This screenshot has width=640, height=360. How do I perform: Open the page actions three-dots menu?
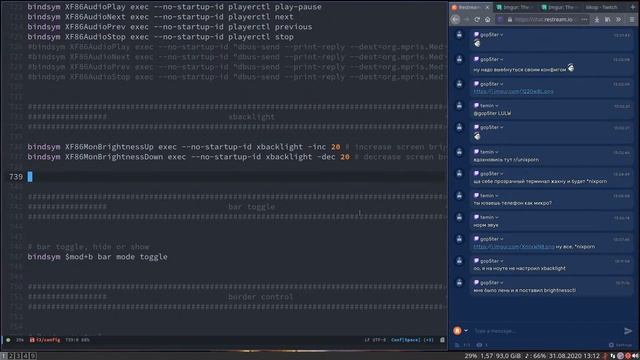(584, 19)
